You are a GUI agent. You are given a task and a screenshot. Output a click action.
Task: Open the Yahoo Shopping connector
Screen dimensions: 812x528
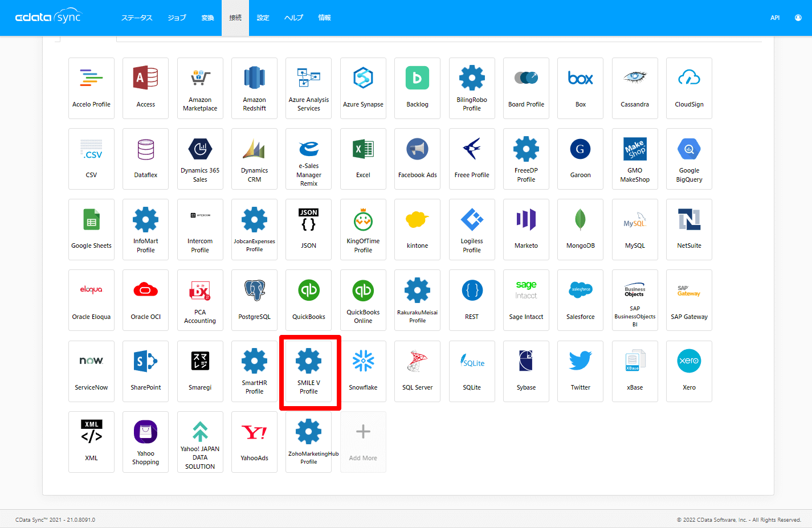145,442
